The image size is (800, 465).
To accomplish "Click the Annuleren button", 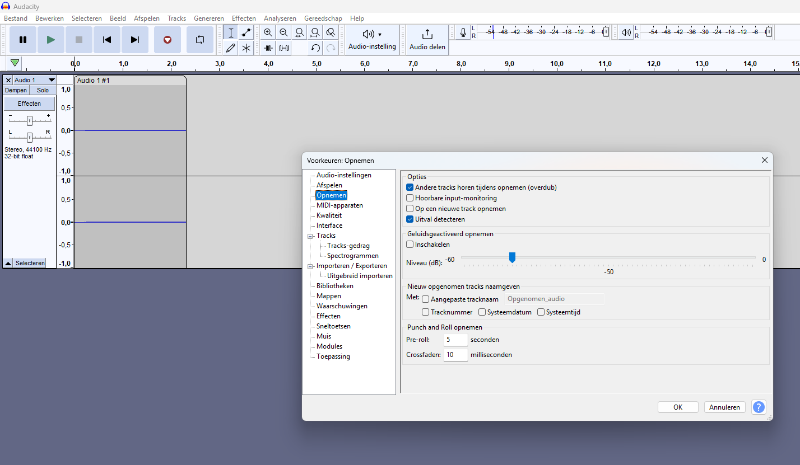I will point(724,407).
